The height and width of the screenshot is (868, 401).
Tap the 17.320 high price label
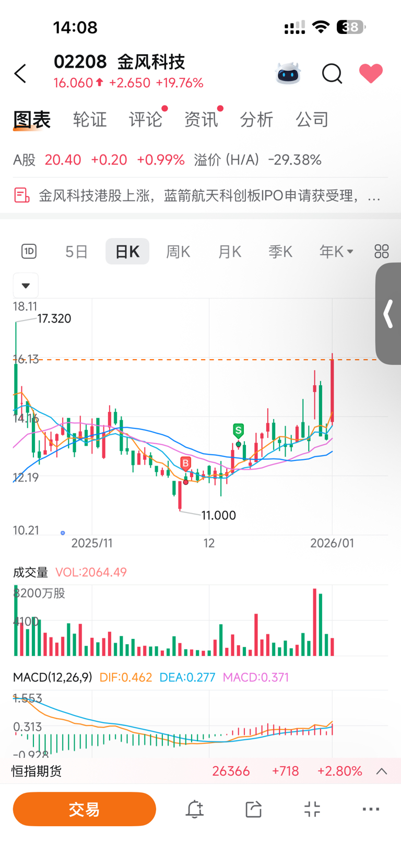[54, 318]
